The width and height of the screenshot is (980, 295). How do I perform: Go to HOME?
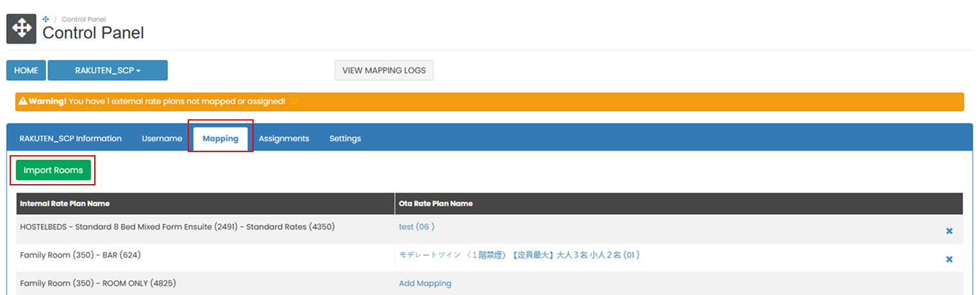pos(26,71)
